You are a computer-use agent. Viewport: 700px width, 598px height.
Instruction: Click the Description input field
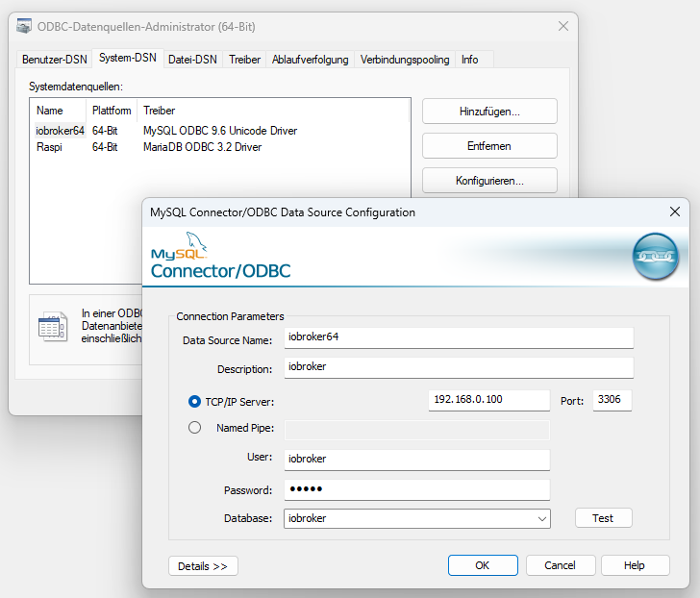click(459, 367)
